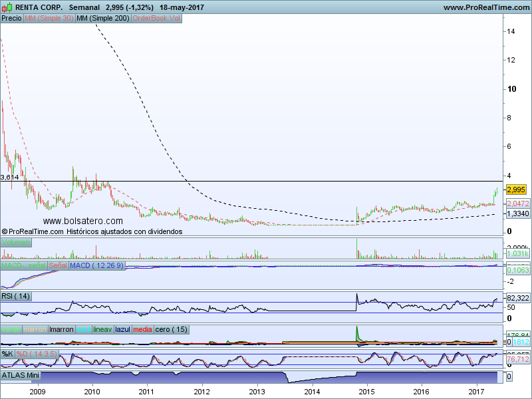Viewport: 532px width, 399px height.
Task: Click the media indicator label
Action: click(x=142, y=329)
